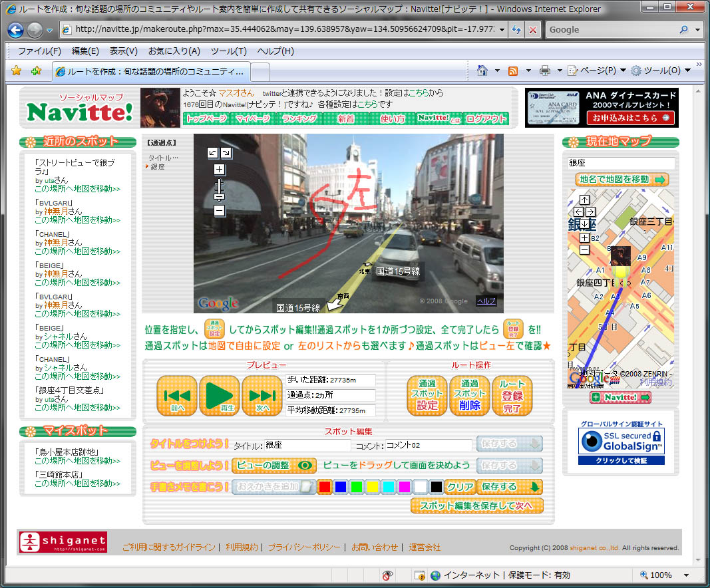
Task: Toggle the ビューの調整 view adjust button
Action: pos(273,466)
